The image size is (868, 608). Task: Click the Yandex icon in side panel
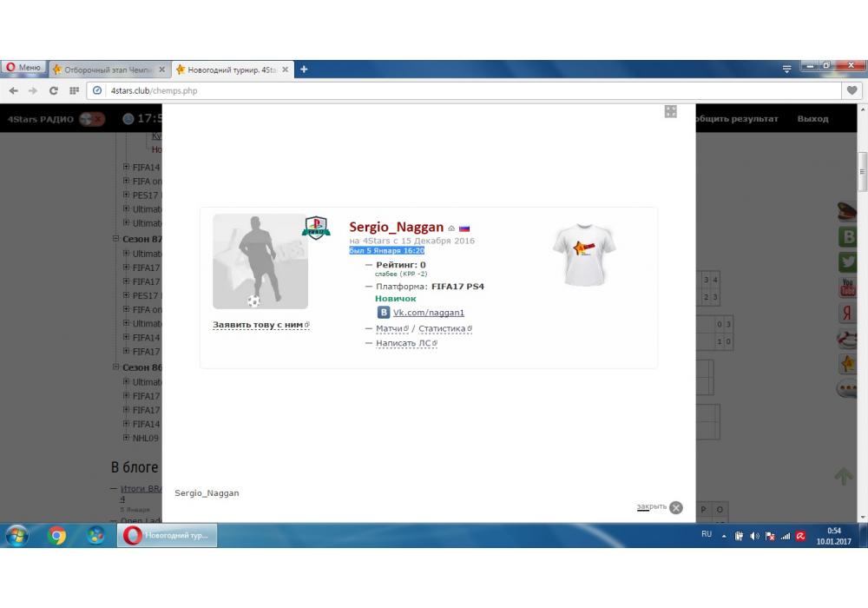(847, 313)
